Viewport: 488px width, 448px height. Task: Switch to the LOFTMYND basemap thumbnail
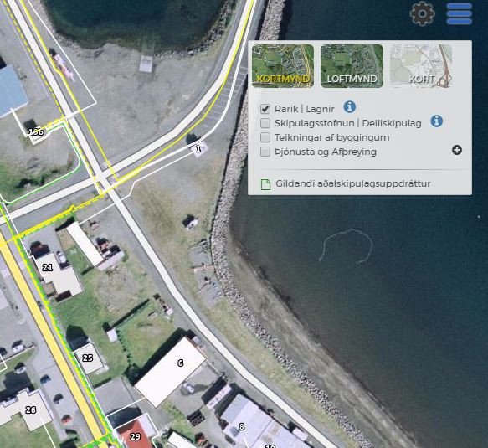pyautogui.click(x=352, y=66)
